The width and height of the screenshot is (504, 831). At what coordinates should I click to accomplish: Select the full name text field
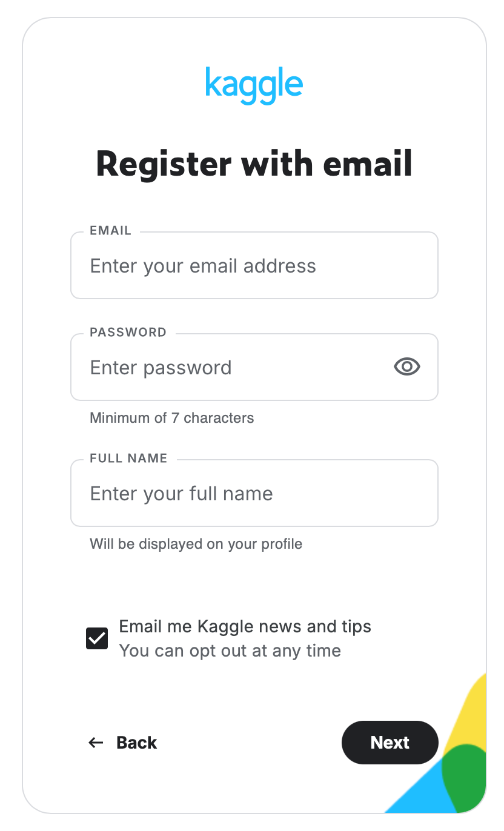pos(254,494)
